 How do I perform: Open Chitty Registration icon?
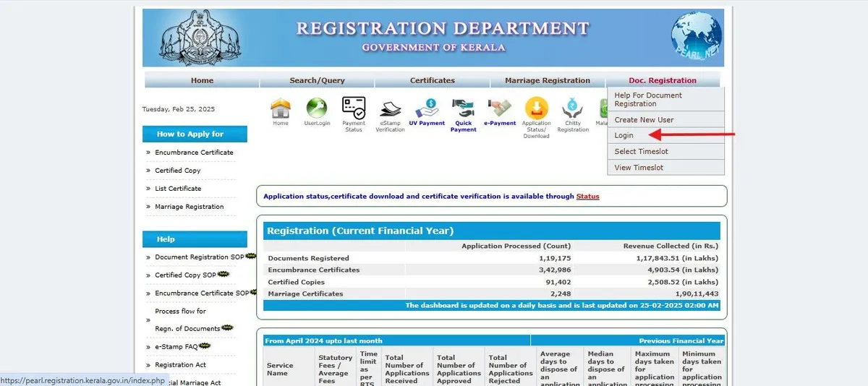click(573, 109)
